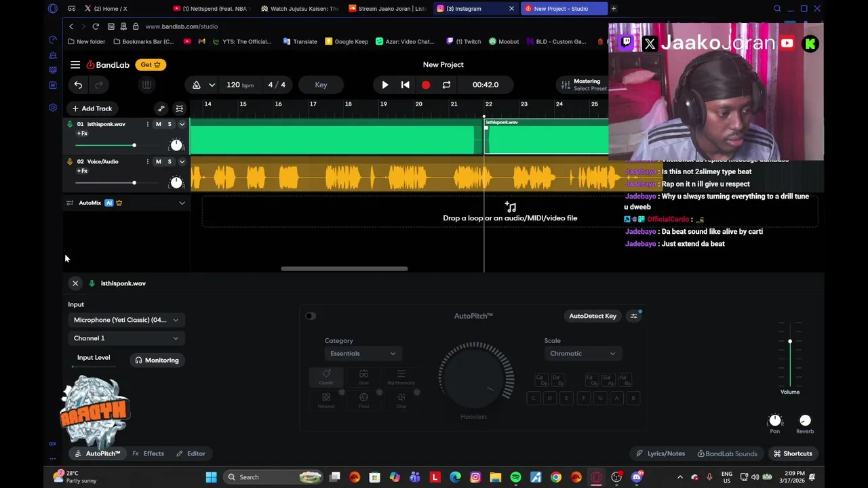
Task: Click the 120 bpm tempo field
Action: click(240, 85)
